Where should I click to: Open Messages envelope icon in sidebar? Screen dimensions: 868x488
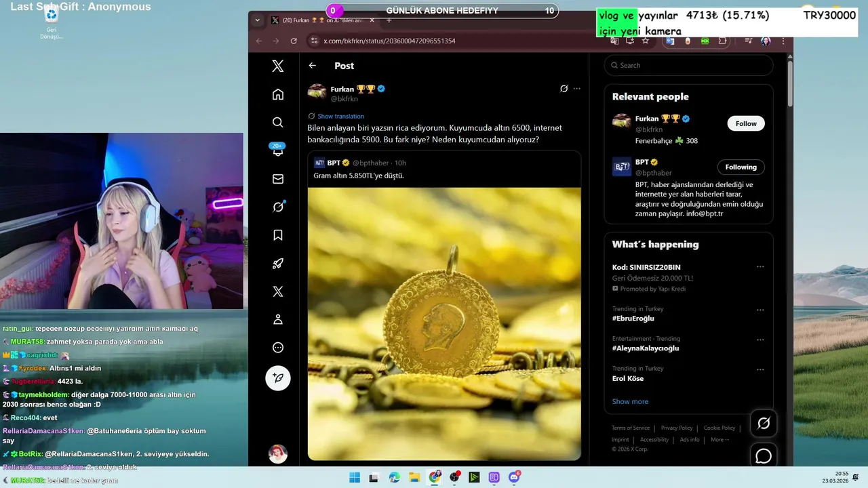point(278,179)
